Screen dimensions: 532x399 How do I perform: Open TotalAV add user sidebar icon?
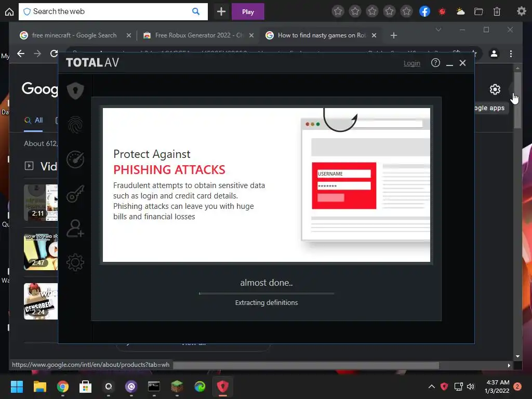point(75,228)
